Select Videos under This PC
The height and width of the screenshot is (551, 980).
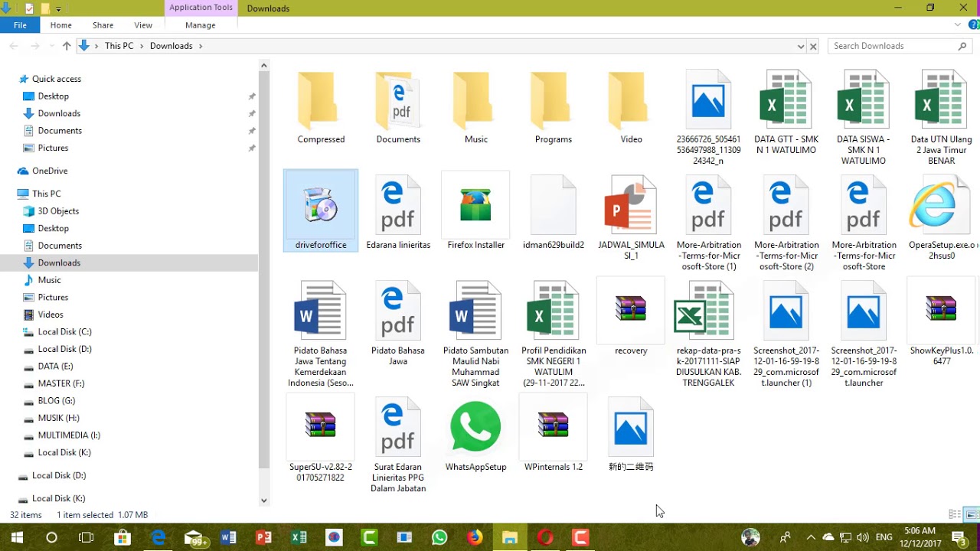[x=51, y=315]
